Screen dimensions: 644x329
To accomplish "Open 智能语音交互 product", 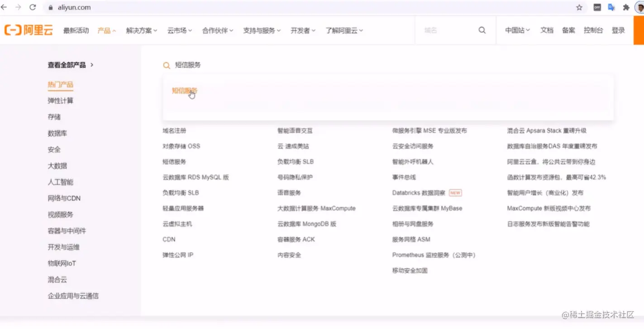I will [x=295, y=131].
